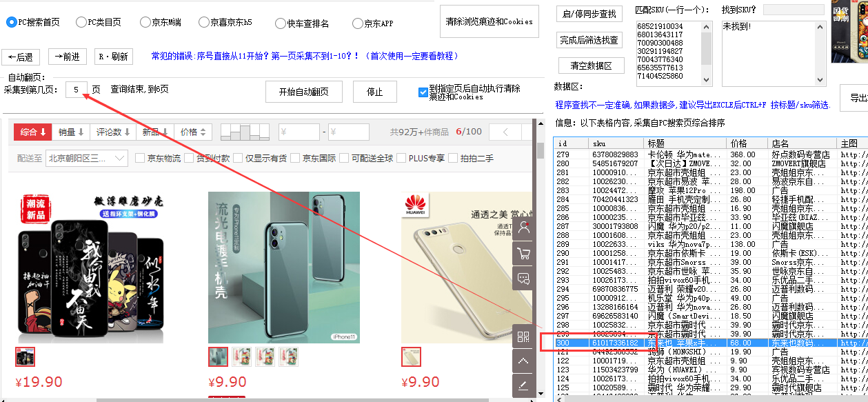868x402 pixels.
Task: Click the 停止 stop button
Action: point(374,92)
